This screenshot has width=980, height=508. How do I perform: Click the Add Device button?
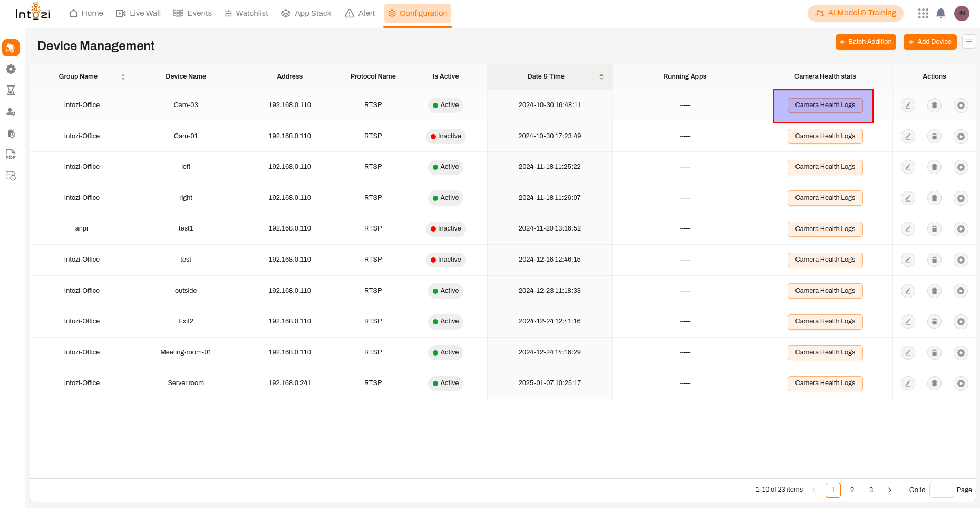click(930, 42)
